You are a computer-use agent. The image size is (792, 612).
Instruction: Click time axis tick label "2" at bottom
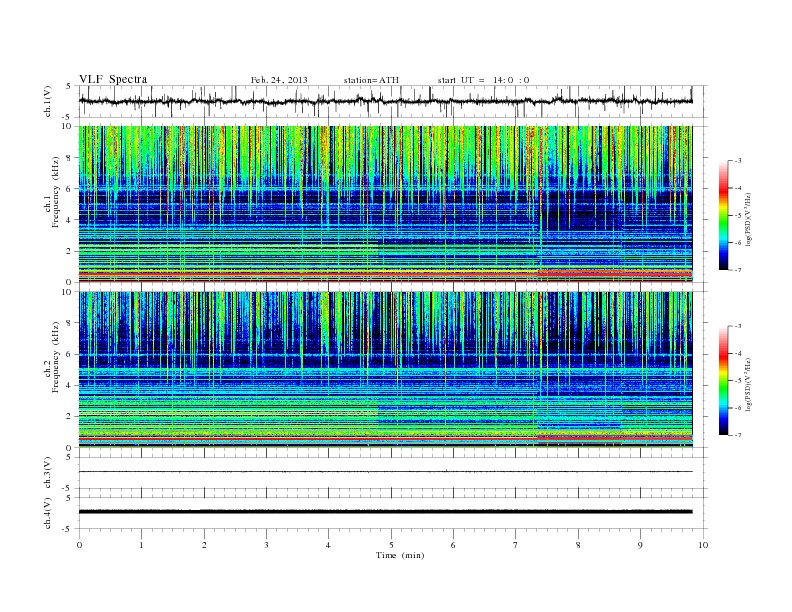[204, 545]
